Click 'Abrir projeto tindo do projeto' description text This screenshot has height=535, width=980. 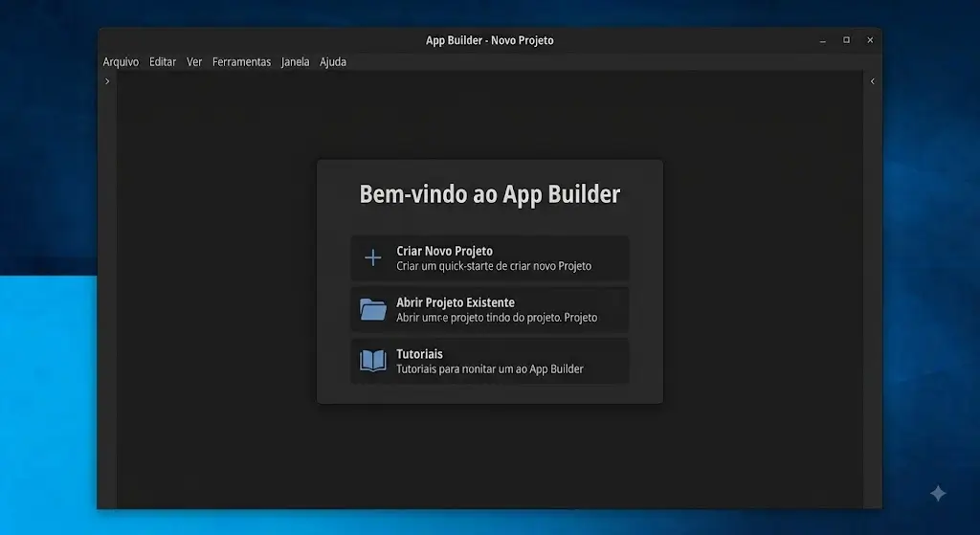point(497,318)
